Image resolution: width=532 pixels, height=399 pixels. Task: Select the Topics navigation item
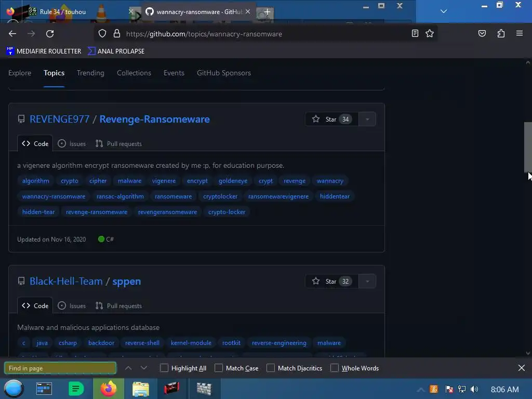(x=54, y=73)
